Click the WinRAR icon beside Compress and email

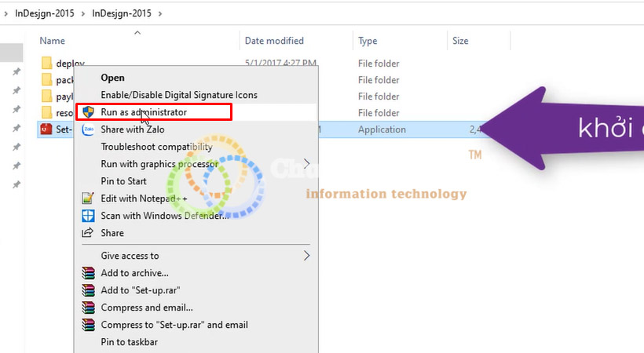(88, 308)
